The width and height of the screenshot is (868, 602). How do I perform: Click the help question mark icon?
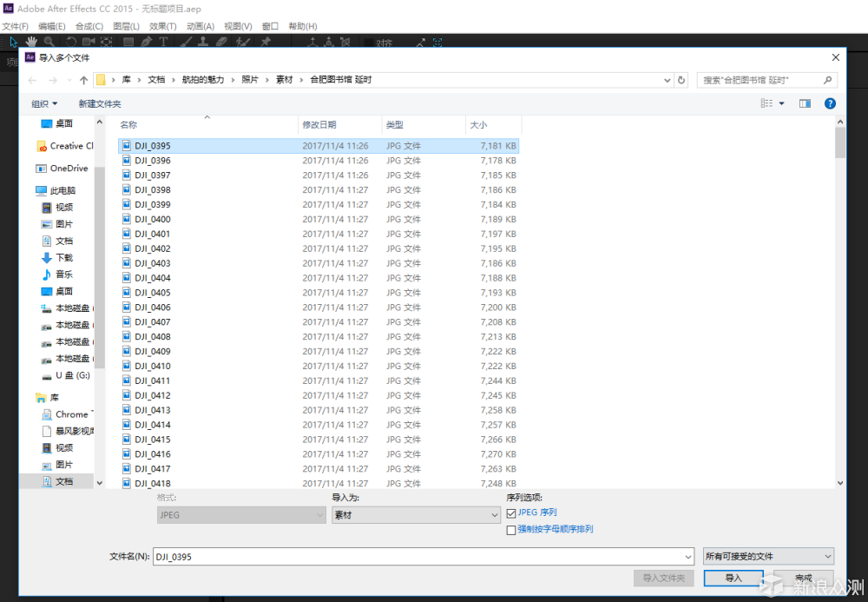click(830, 103)
